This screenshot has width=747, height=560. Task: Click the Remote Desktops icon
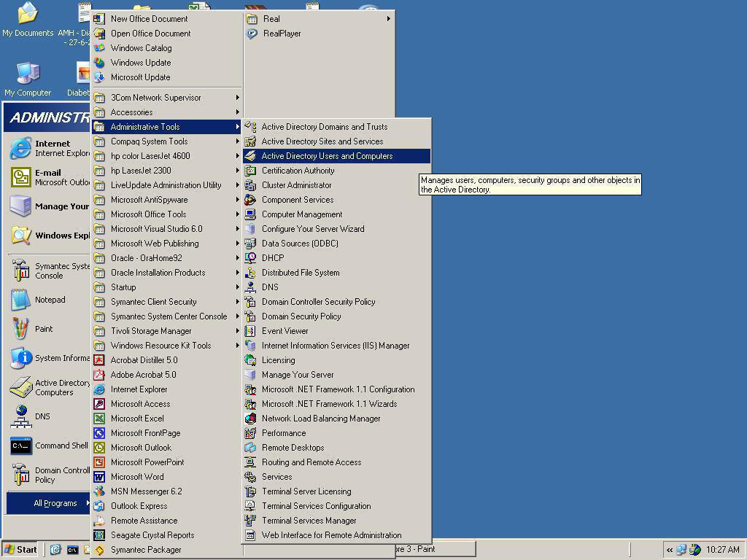(250, 448)
